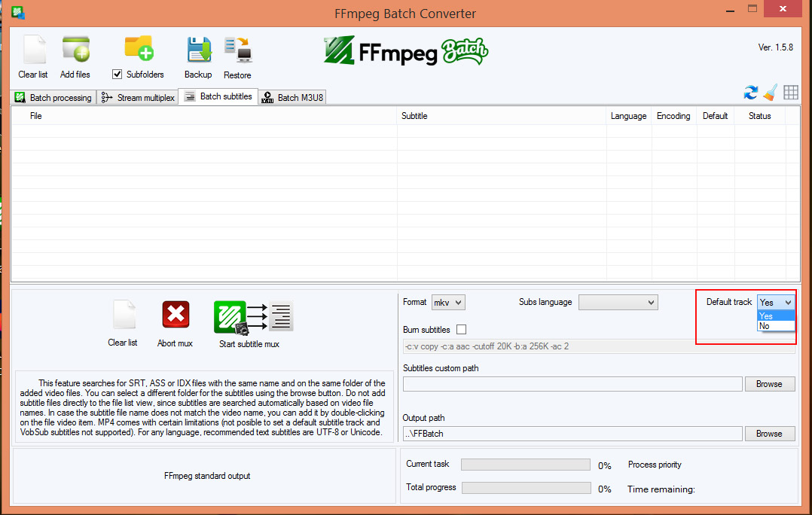812x515 pixels.
Task: Enable the Burn subtitles checkbox
Action: (x=462, y=329)
